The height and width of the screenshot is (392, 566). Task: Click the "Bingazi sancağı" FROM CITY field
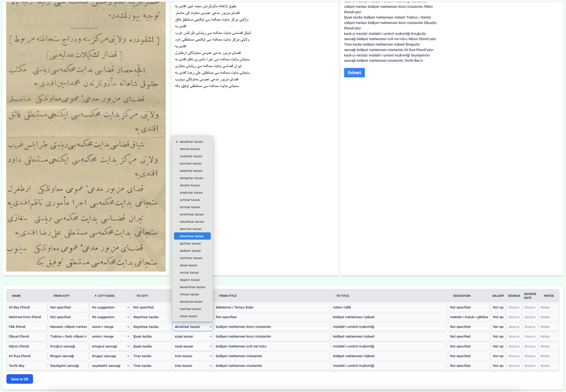pos(68,356)
